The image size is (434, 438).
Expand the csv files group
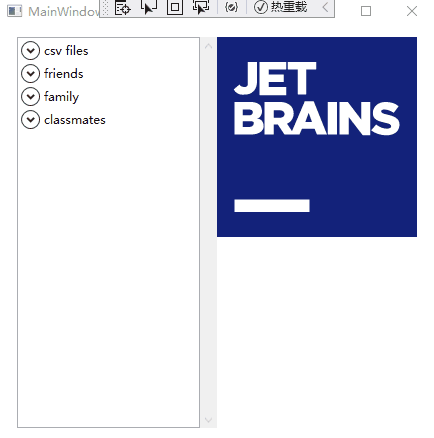(30, 51)
